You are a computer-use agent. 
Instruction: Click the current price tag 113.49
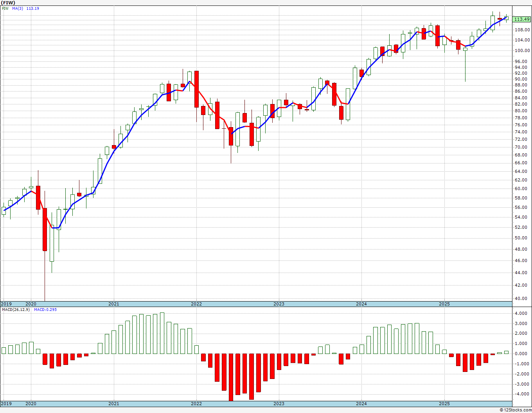[x=521, y=19]
